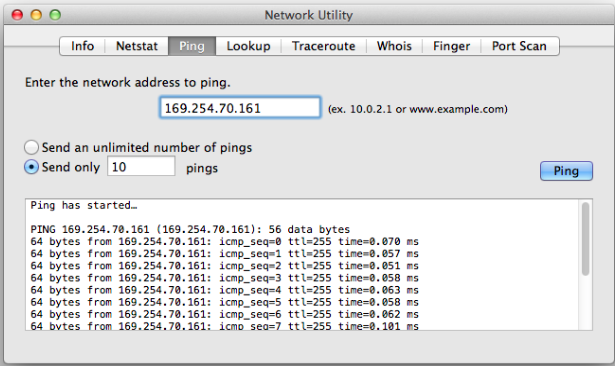This screenshot has width=615, height=366.
Task: Open the Netstat tab
Action: click(136, 46)
